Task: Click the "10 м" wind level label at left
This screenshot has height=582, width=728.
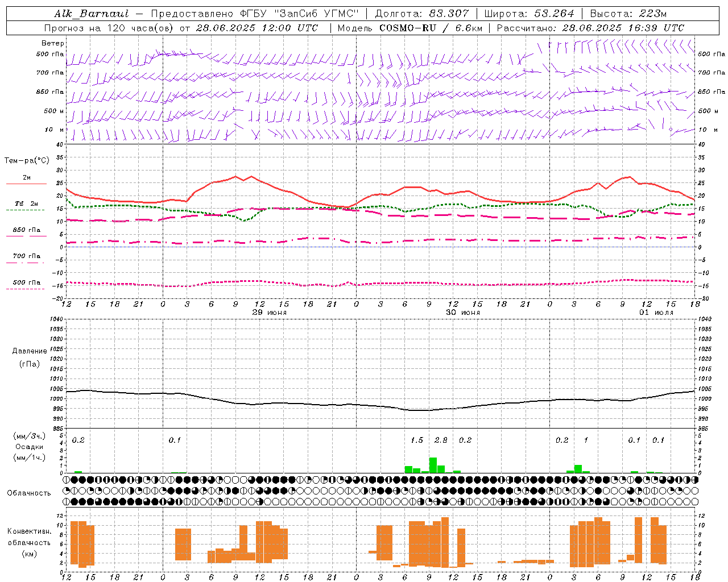Action: (x=55, y=130)
